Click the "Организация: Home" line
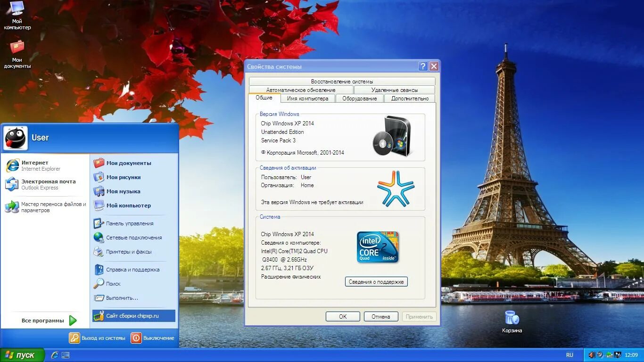 (x=288, y=185)
